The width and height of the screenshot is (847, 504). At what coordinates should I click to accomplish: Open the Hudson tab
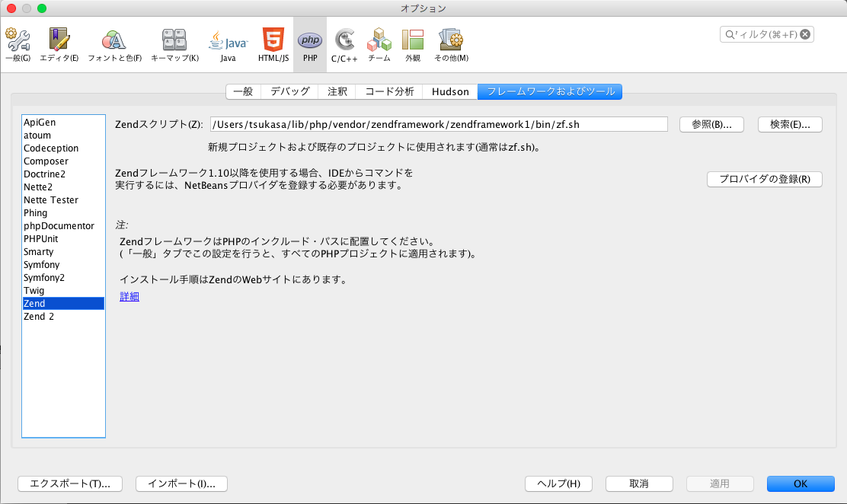[450, 91]
